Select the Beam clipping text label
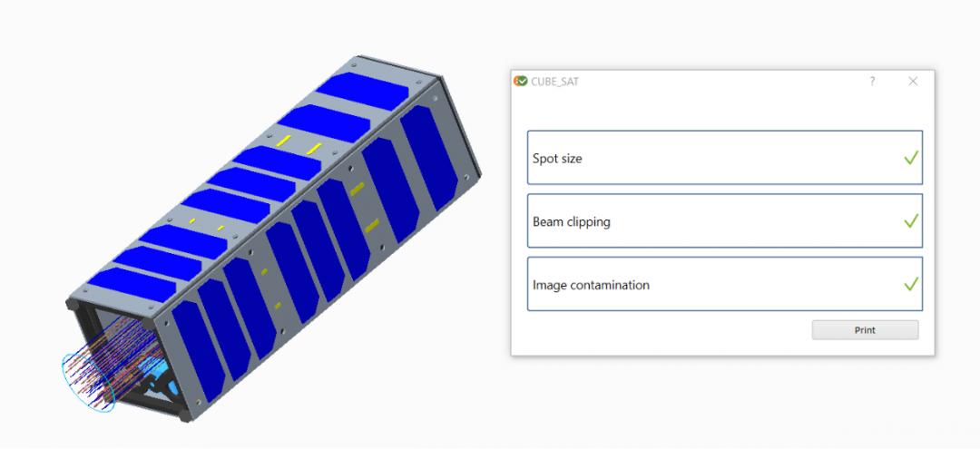The width and height of the screenshot is (980, 449). [571, 222]
